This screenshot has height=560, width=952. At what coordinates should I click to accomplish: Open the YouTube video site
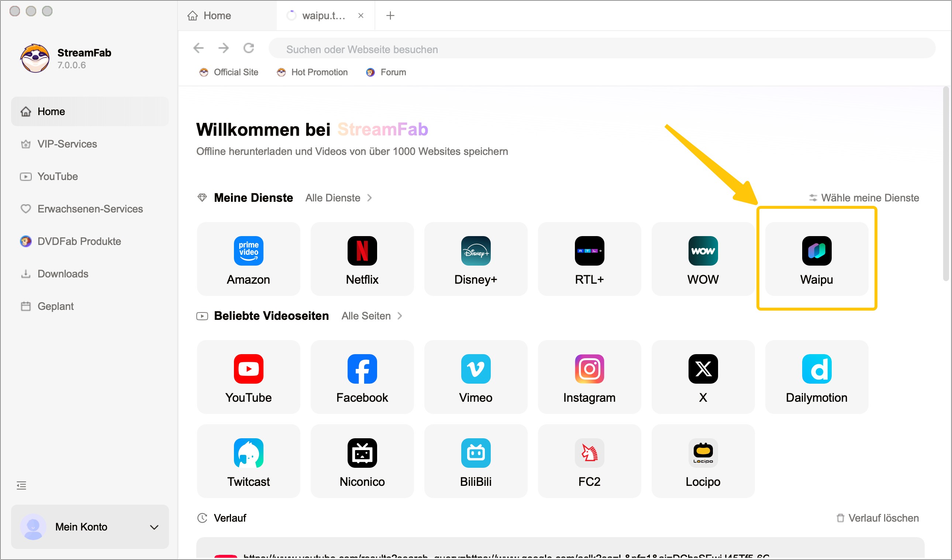pyautogui.click(x=248, y=377)
